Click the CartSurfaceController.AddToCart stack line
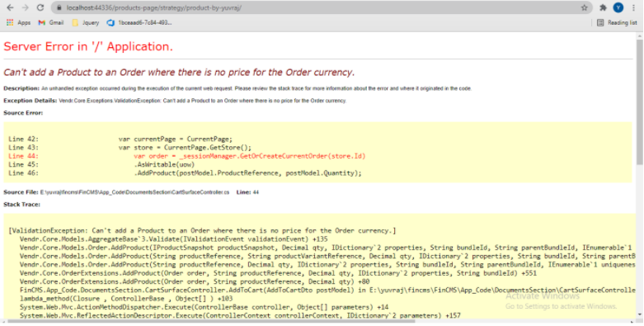 point(327,291)
